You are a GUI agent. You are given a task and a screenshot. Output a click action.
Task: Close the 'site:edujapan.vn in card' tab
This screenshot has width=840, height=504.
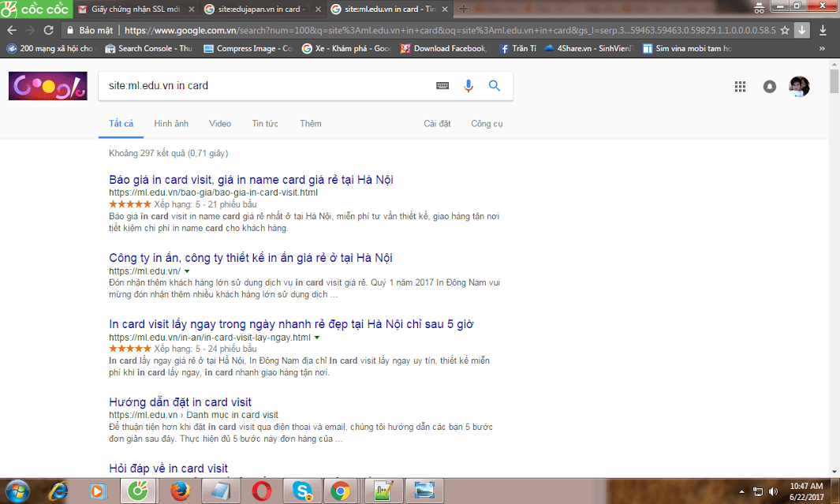coord(318,9)
